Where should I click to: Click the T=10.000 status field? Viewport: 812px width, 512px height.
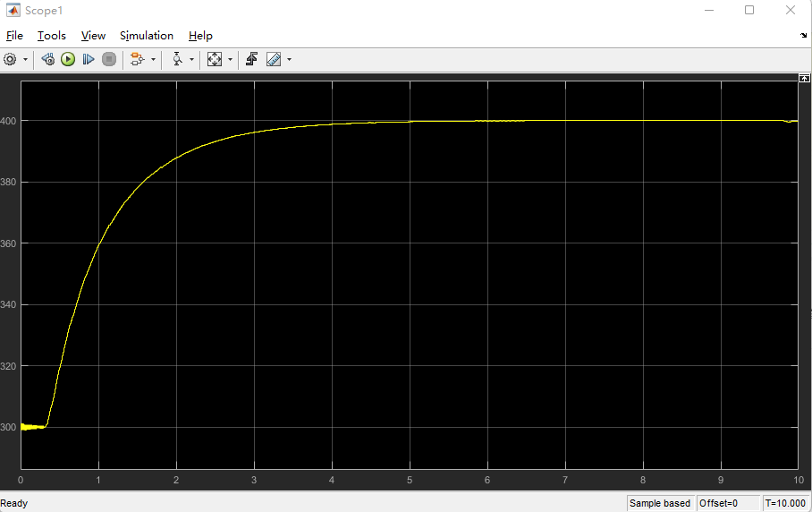[785, 503]
